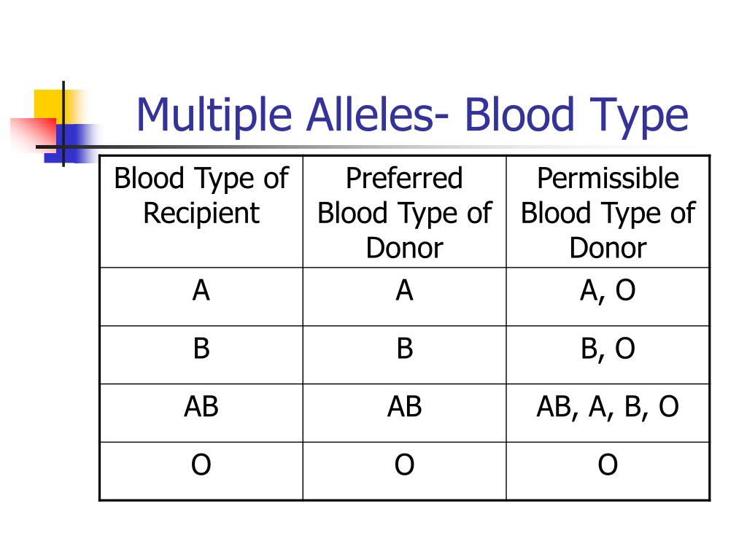The width and height of the screenshot is (747, 560).
Task: Click permissible donor O cell in last row
Action: [x=608, y=471]
